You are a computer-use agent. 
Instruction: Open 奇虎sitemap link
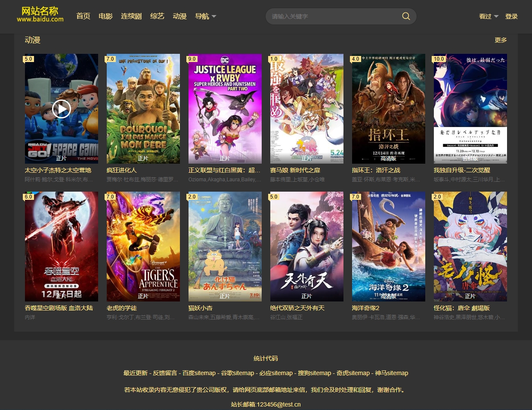(x=353, y=373)
